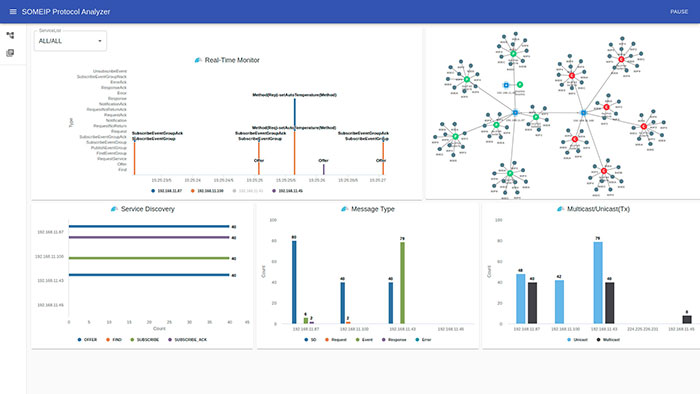The image size is (700, 394).
Task: Click the PAUSE button
Action: pyautogui.click(x=679, y=12)
